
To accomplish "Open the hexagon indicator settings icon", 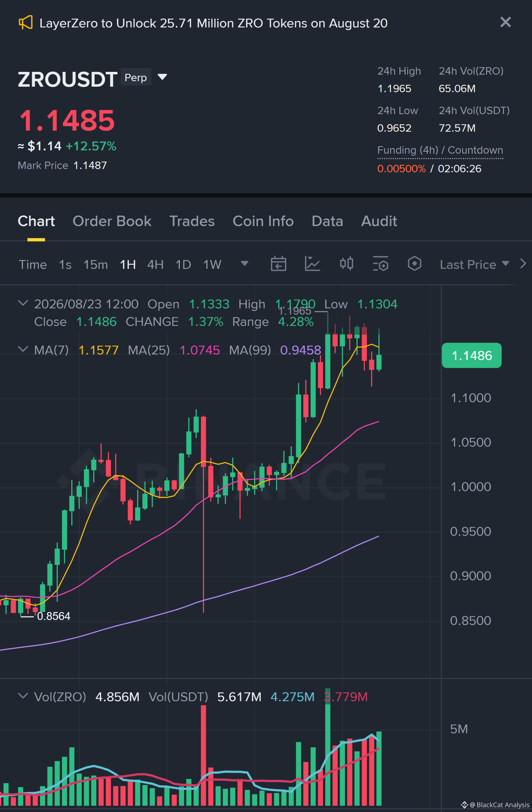I will pyautogui.click(x=414, y=264).
